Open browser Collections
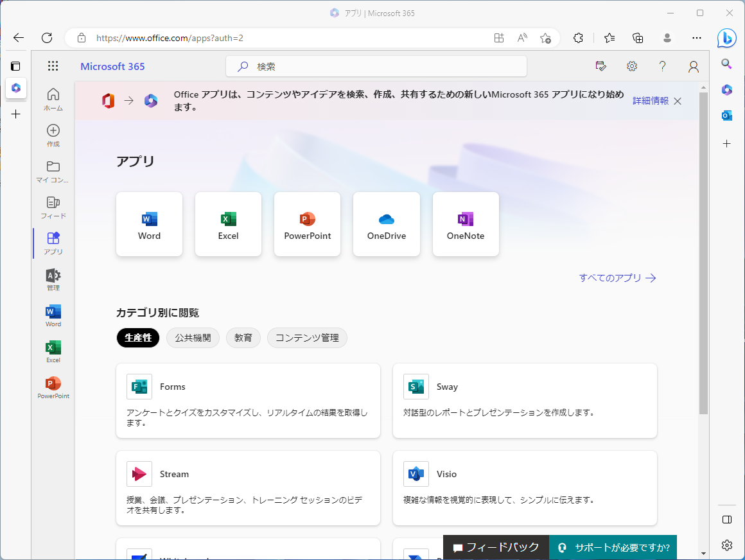745x560 pixels. pyautogui.click(x=638, y=38)
